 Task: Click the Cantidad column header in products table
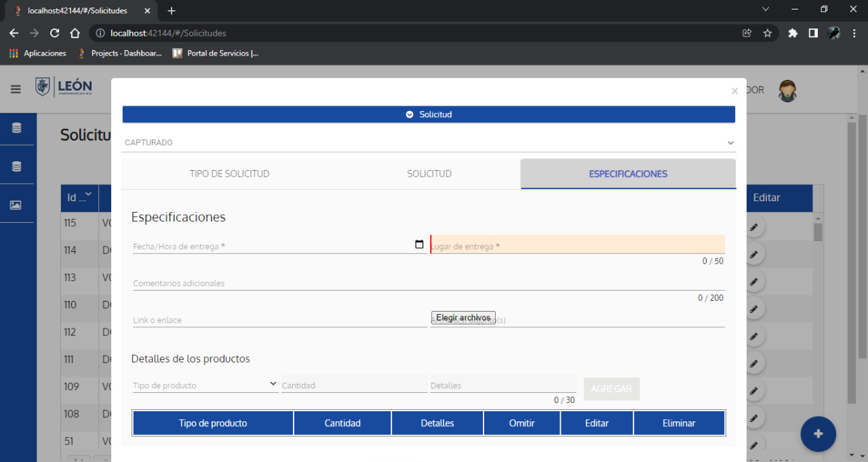click(x=342, y=423)
